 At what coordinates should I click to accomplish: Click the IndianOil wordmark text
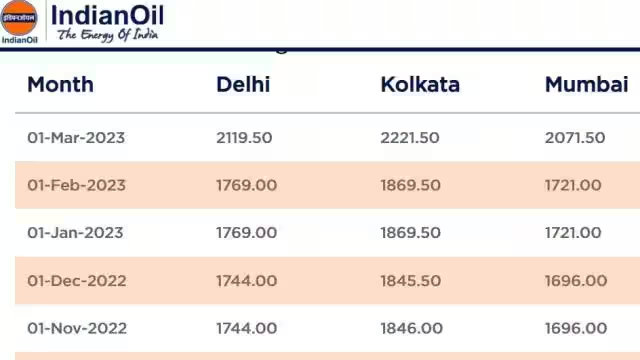click(x=107, y=15)
